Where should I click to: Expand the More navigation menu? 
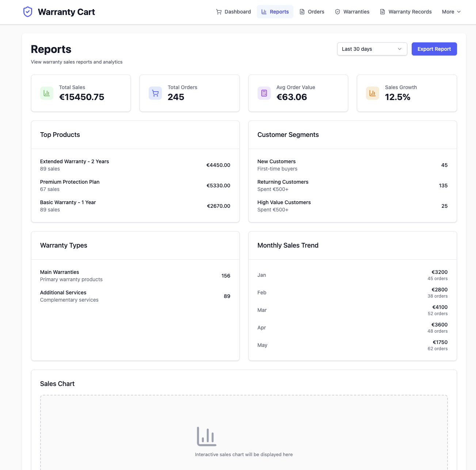click(451, 12)
